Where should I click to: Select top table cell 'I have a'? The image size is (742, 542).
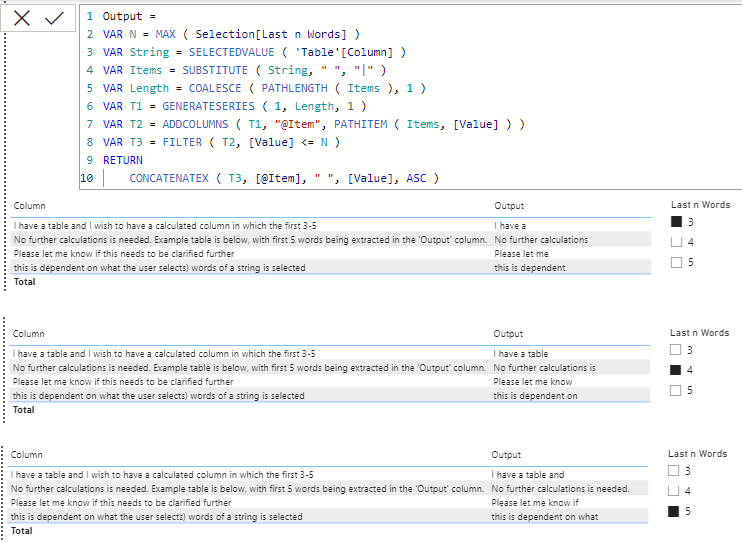tap(510, 226)
